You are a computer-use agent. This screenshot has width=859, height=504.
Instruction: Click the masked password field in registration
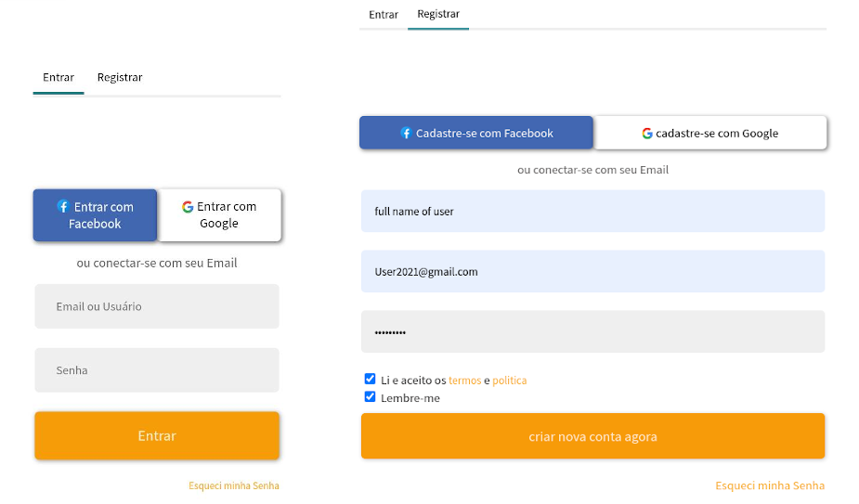tap(592, 331)
